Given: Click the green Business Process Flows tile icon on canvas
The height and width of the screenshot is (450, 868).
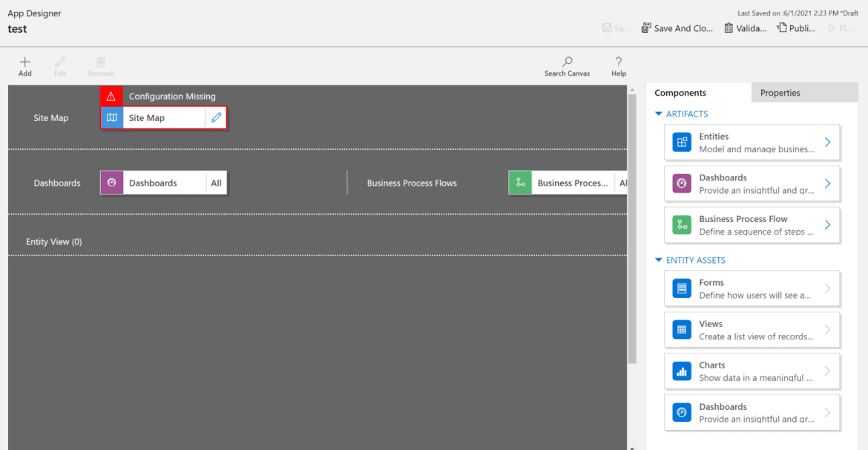Looking at the screenshot, I should [520, 183].
